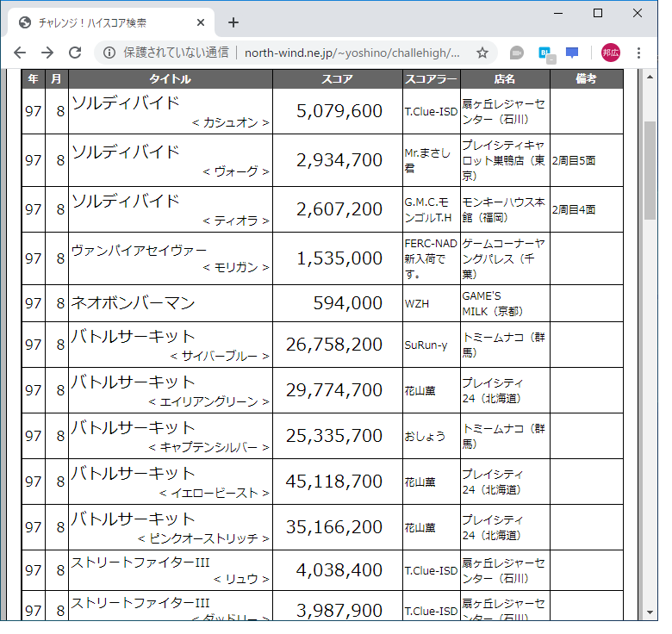Click the < カシュオン > character text
This screenshot has width=672, height=634.
click(231, 122)
